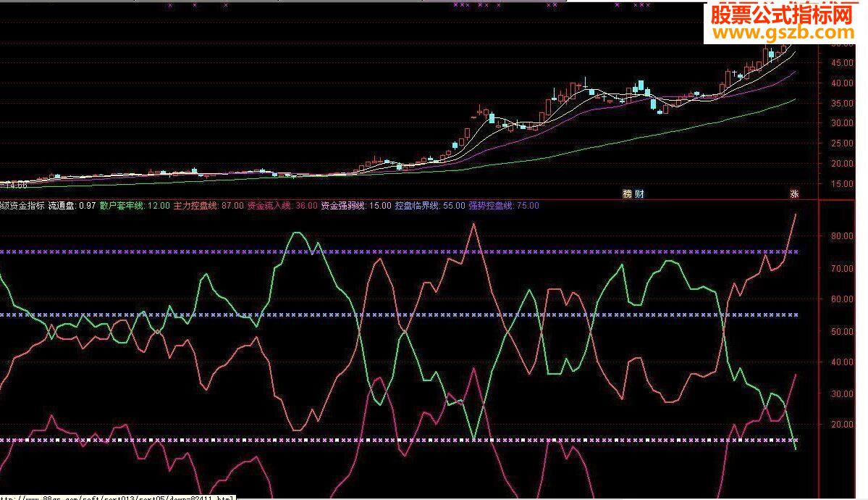
Task: Select the 资金流入线: 36.00 label
Action: click(x=282, y=206)
